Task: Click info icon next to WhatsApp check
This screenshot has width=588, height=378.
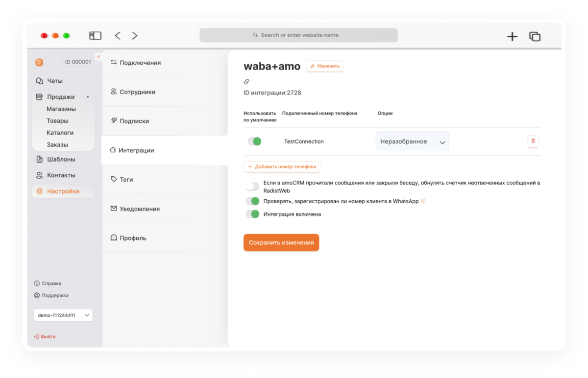Action: [423, 201]
